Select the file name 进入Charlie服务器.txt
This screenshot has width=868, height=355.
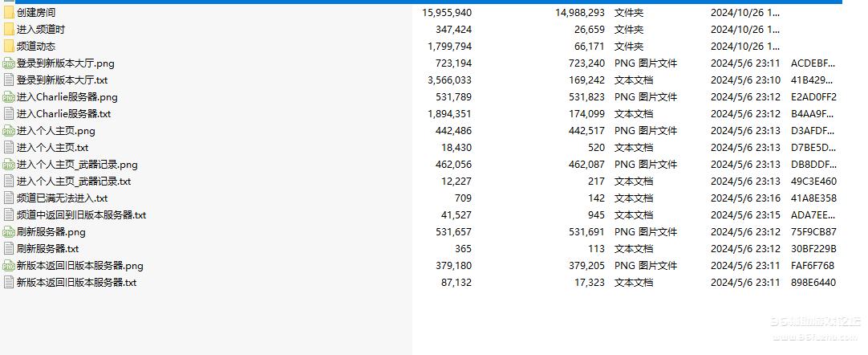[x=63, y=114]
